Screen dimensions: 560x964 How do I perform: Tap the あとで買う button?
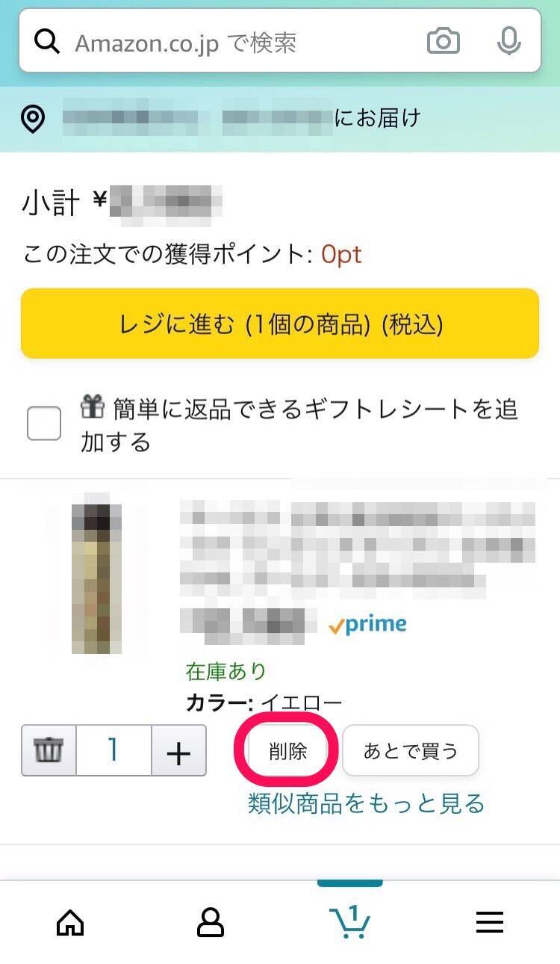(410, 750)
